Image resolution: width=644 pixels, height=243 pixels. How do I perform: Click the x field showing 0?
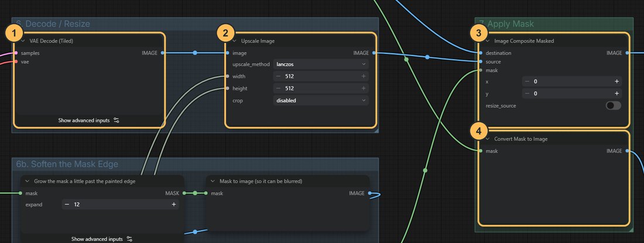(x=572, y=82)
